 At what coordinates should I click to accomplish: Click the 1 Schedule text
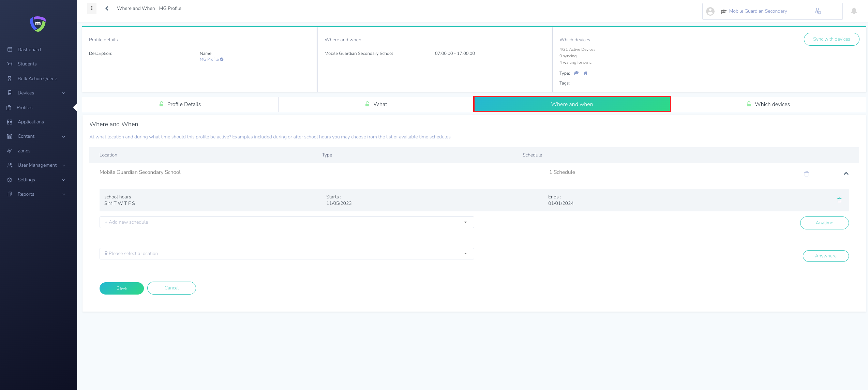562,172
